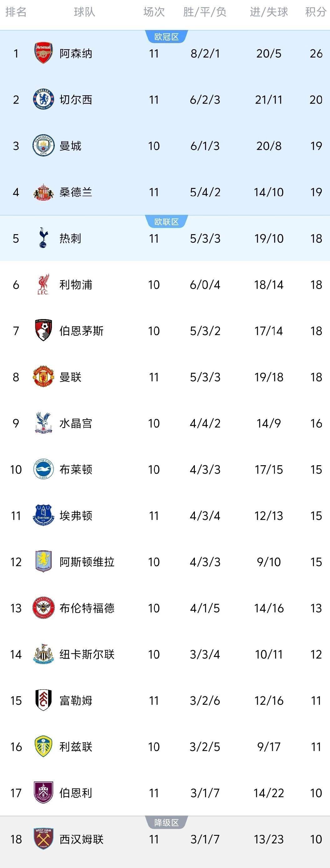Viewport: 330px width, 868px height.
Task: Click the Tottenham cockerel logo
Action: coord(43,238)
